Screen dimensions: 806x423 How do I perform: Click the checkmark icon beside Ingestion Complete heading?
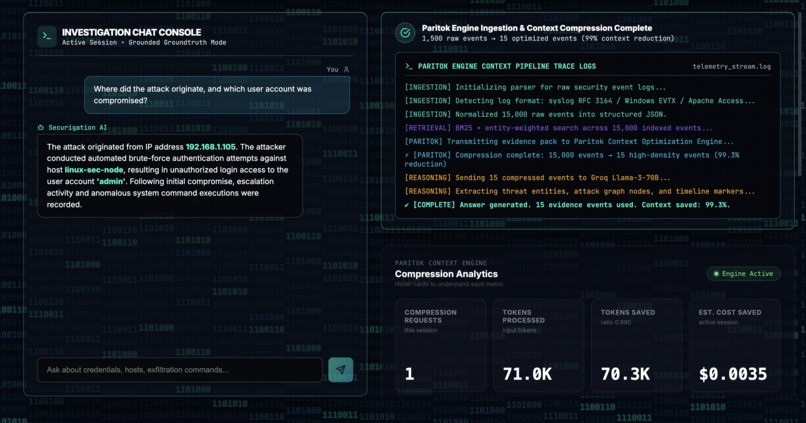(405, 33)
